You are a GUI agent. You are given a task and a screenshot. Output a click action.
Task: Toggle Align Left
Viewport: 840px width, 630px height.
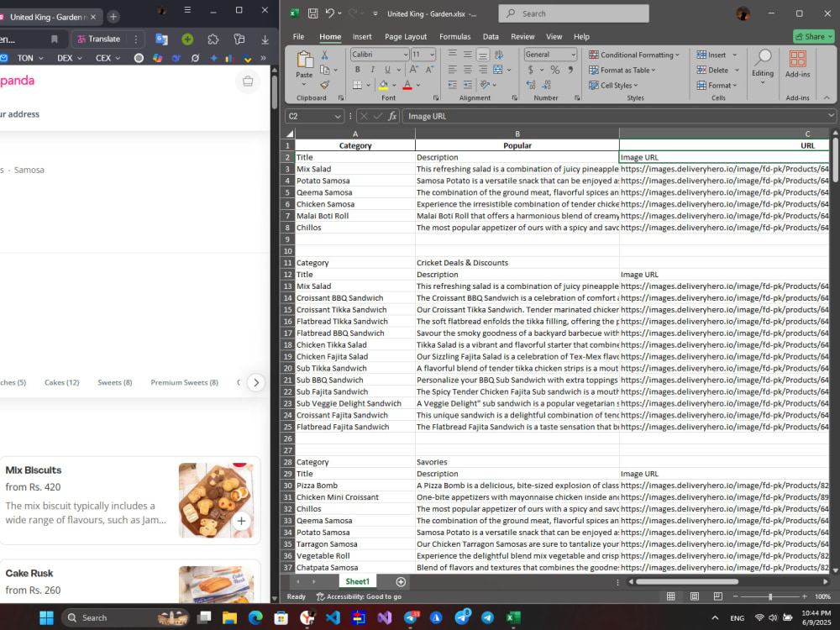453,70
